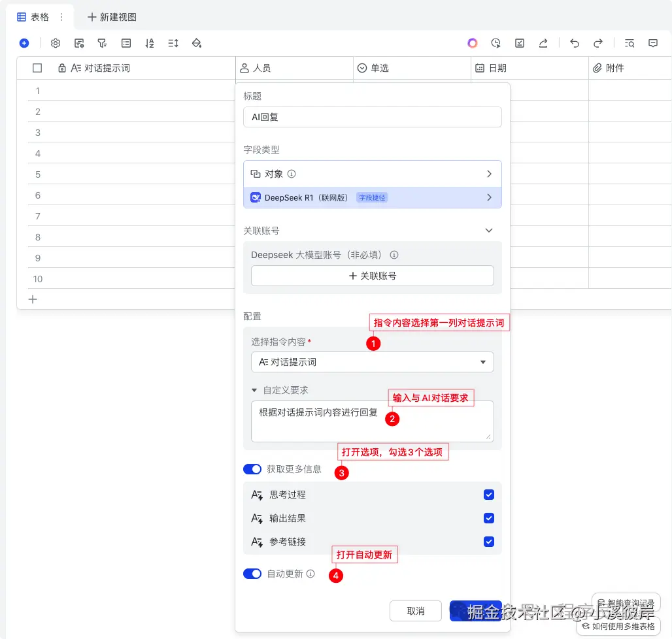The width and height of the screenshot is (672, 639).
Task: Click the three-dot menu beside 表格 tab
Action: click(61, 17)
